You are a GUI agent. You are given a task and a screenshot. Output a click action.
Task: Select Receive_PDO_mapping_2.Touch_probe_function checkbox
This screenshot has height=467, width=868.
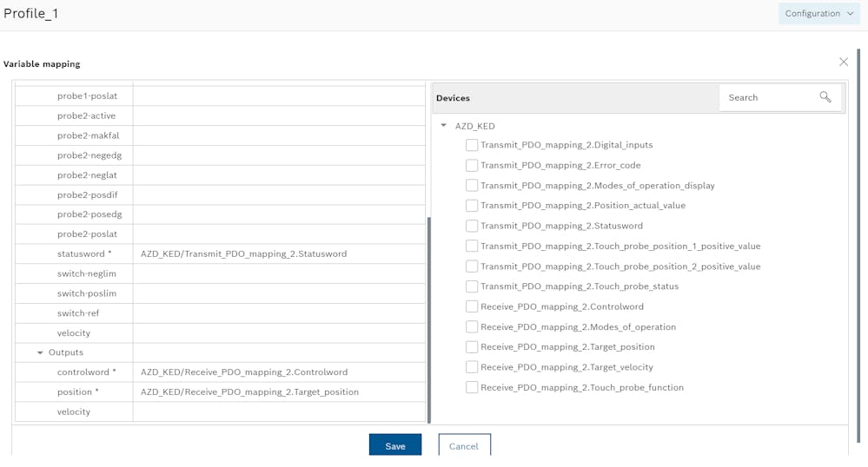[472, 387]
